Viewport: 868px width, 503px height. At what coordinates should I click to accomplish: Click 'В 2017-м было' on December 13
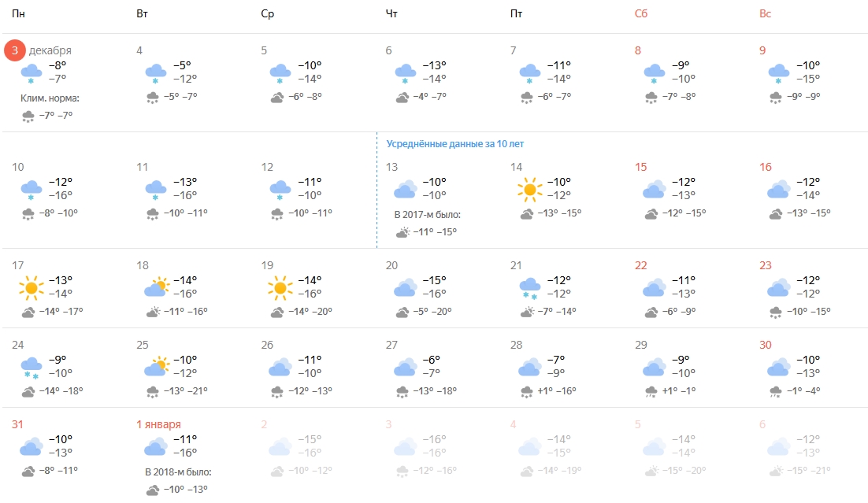[428, 214]
